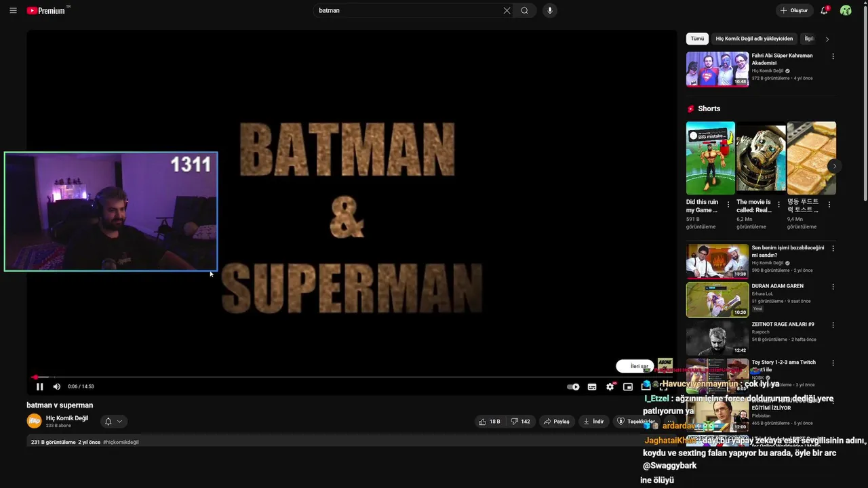Turn on subtitles in the player
868x488 pixels.
592,386
